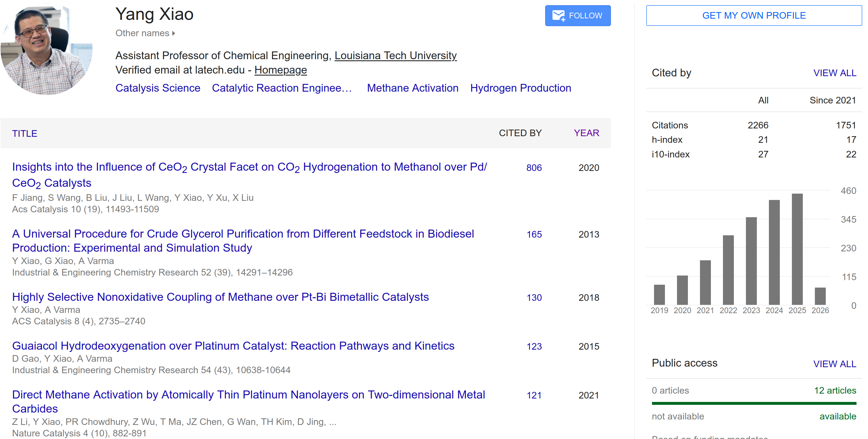Screen dimensions: 868x439
Task: Expand the Other names disclosure arrow
Action: click(173, 33)
